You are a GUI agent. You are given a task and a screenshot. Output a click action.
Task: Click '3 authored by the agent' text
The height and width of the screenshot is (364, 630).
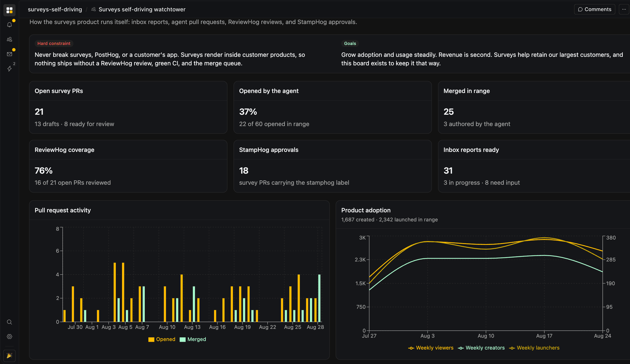[x=477, y=124]
